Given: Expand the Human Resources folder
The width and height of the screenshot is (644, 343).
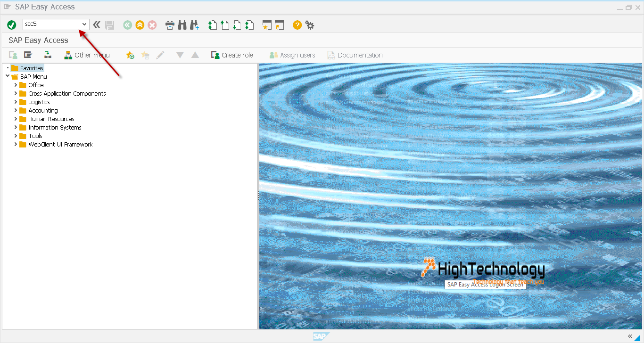Looking at the screenshot, I should pyautogui.click(x=16, y=119).
